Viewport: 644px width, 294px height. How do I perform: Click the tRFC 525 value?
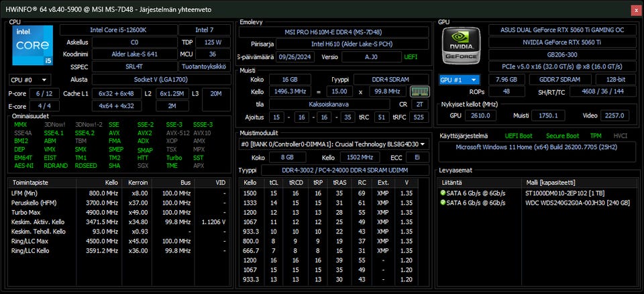pyautogui.click(x=419, y=117)
